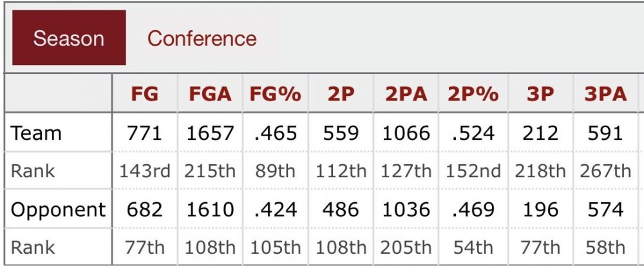Click Opponent 2P% value .469

pyautogui.click(x=473, y=209)
